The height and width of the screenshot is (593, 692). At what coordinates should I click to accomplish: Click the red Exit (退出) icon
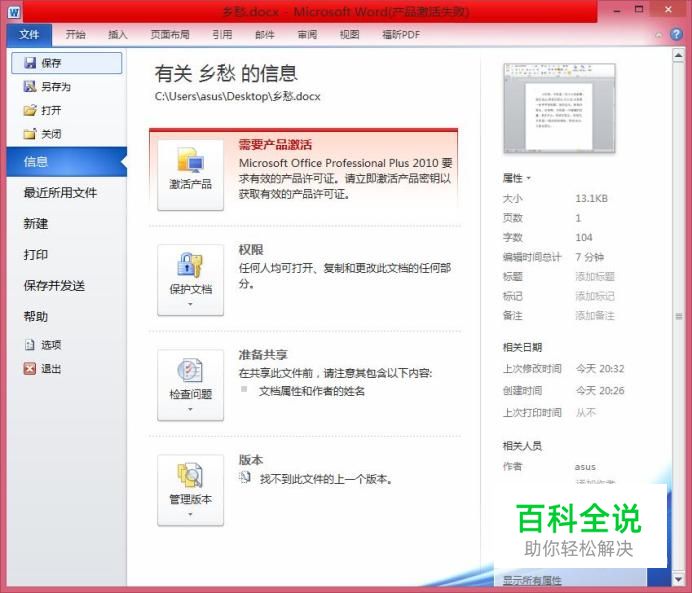click(30, 368)
